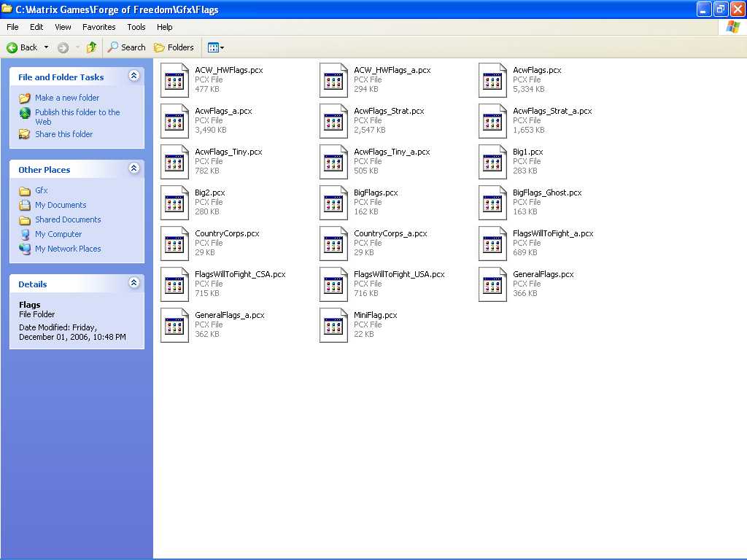Open the Gfx folder link
Viewport: 747px width, 560px height.
click(42, 190)
